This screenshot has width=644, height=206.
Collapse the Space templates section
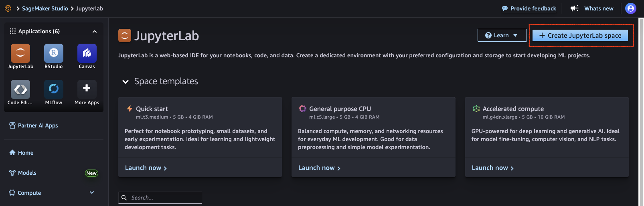[126, 82]
